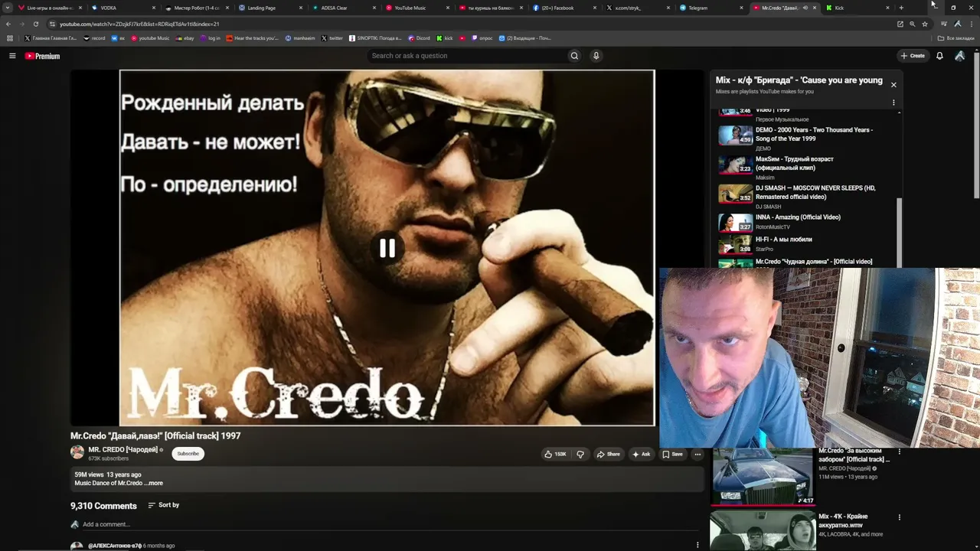Reload the current page
Image resolution: width=980 pixels, height=551 pixels.
coord(35,24)
